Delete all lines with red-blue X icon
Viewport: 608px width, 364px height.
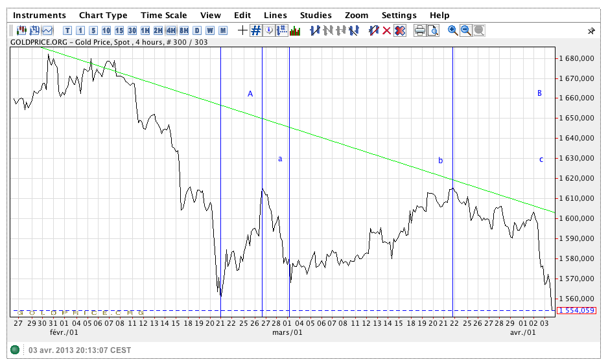click(x=400, y=30)
